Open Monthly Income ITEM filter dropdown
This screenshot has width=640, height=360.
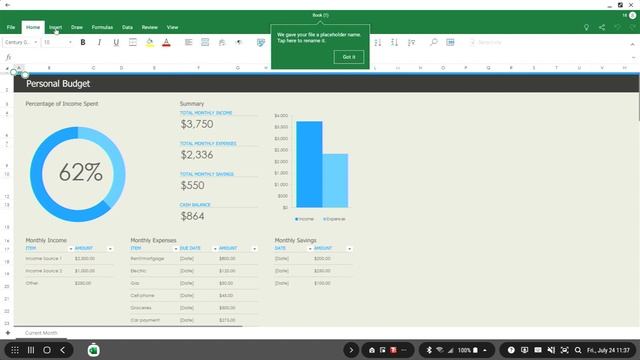pos(71,249)
